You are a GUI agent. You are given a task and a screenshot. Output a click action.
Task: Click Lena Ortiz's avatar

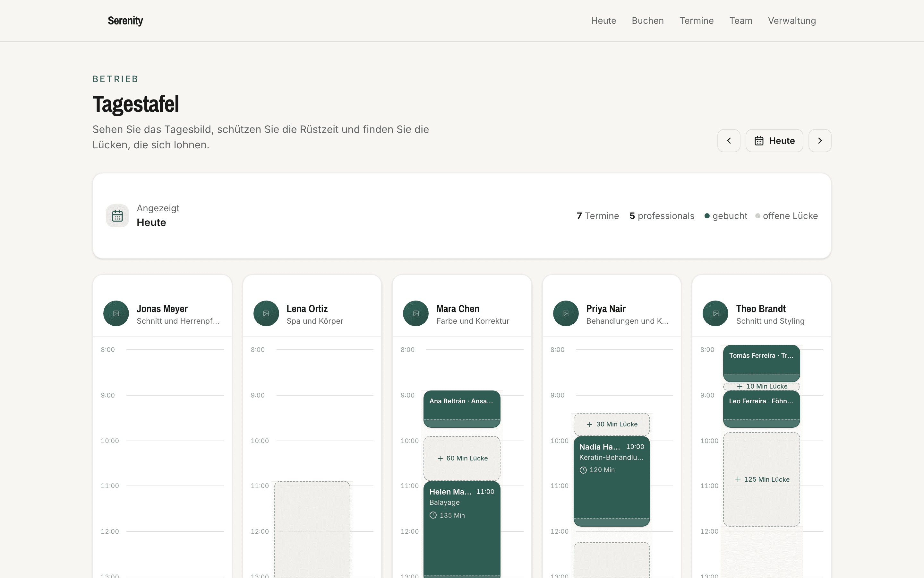click(266, 313)
